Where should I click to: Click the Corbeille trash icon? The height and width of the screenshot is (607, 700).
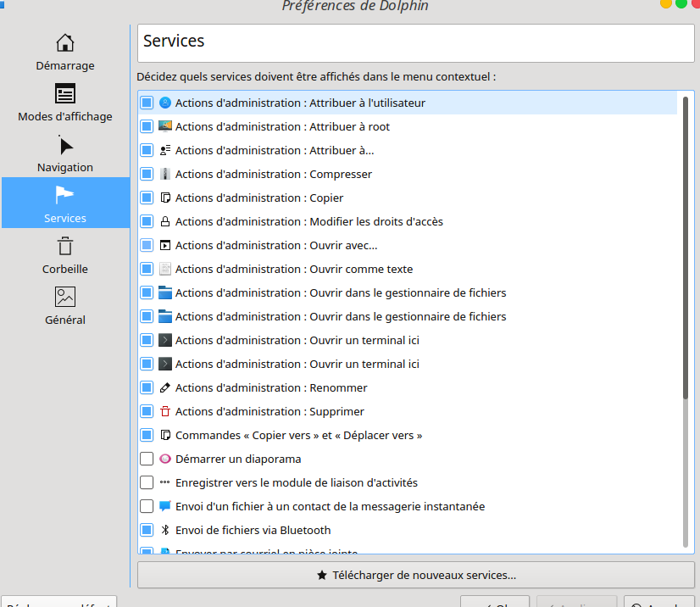(x=65, y=247)
